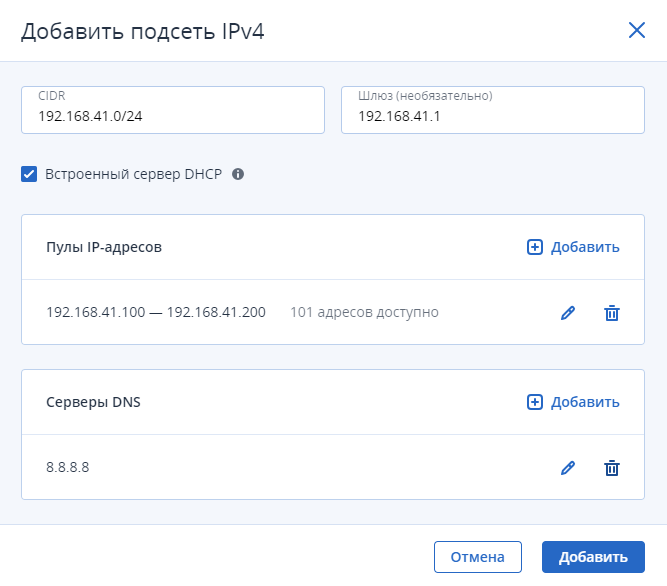Delete the 8.8.8.8 DNS server entry
The width and height of the screenshot is (667, 586).
click(612, 468)
